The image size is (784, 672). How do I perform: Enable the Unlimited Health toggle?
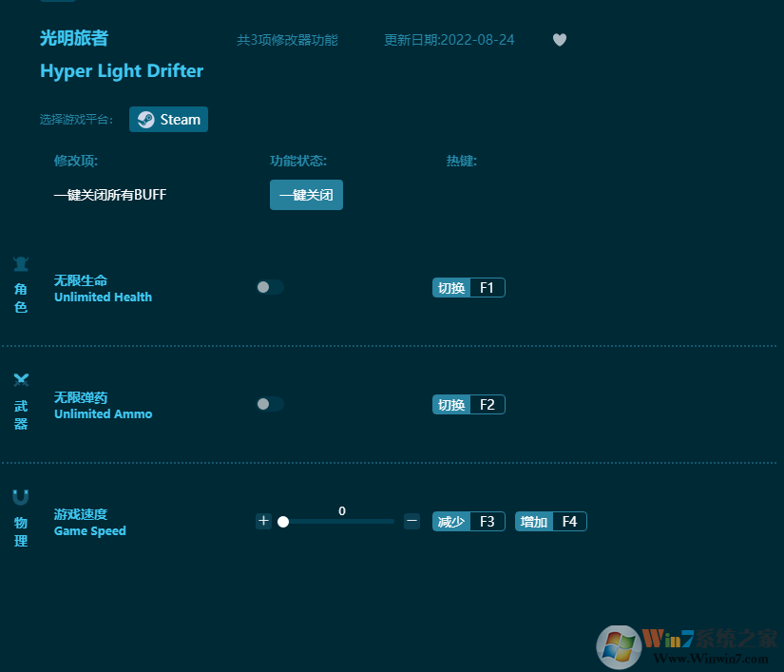coord(270,287)
